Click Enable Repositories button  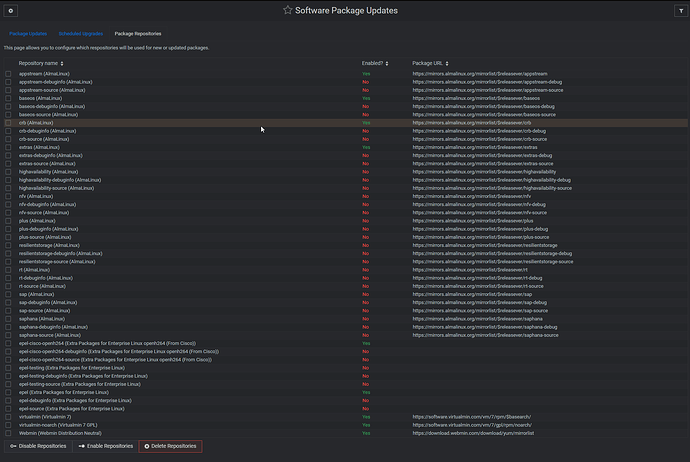(106, 446)
